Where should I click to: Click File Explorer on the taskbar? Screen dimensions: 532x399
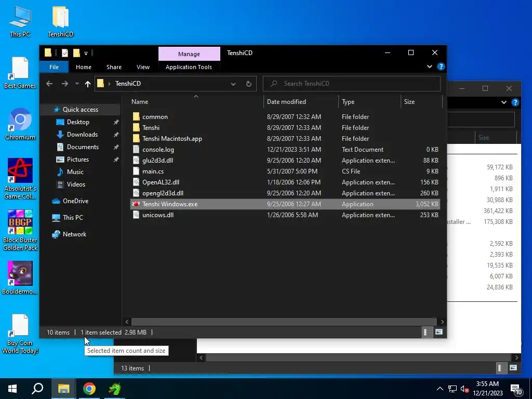point(63,389)
